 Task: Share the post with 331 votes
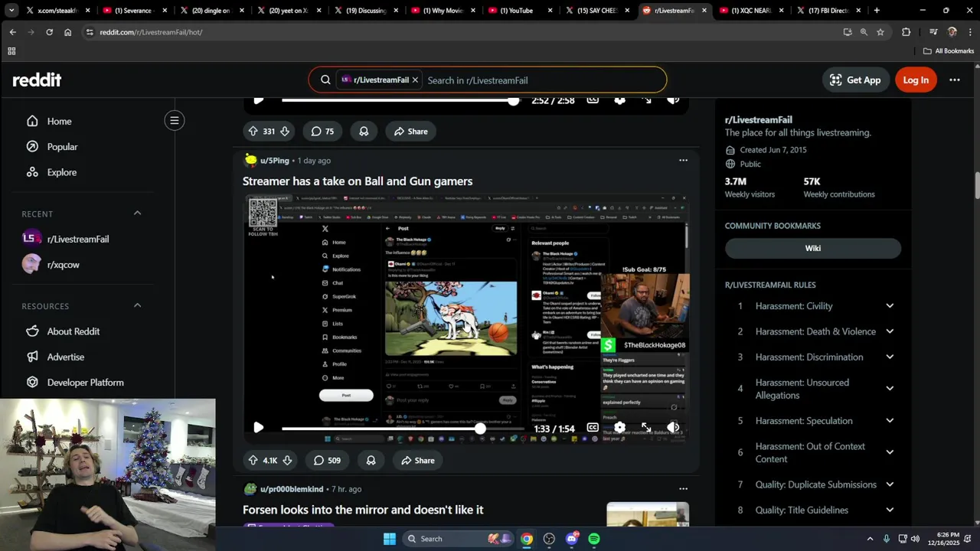click(x=410, y=132)
